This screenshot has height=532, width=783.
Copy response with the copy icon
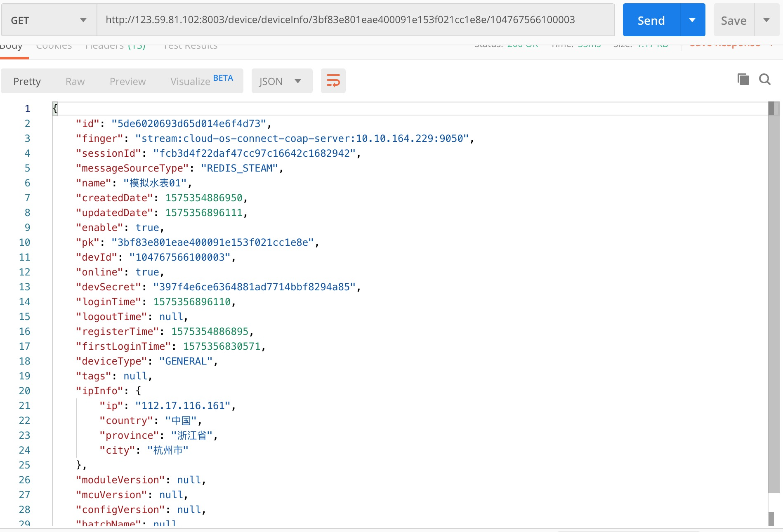coord(743,79)
